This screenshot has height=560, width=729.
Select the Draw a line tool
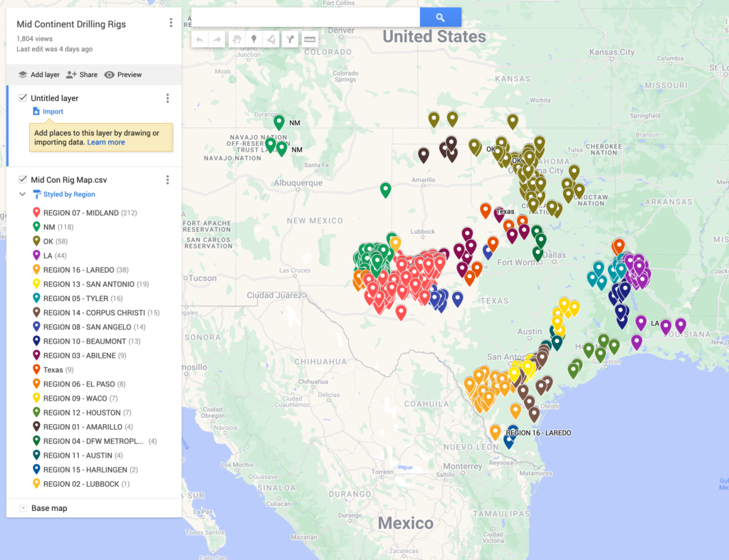(271, 39)
